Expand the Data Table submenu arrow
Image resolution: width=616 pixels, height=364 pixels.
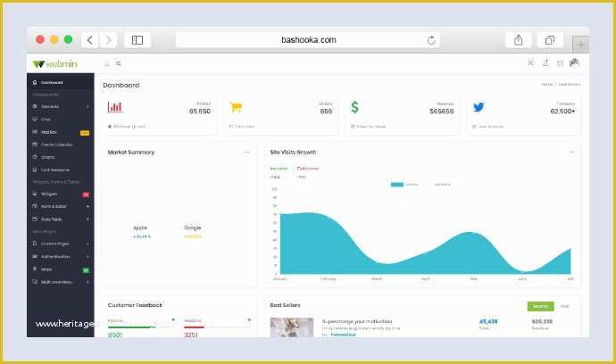87,219
